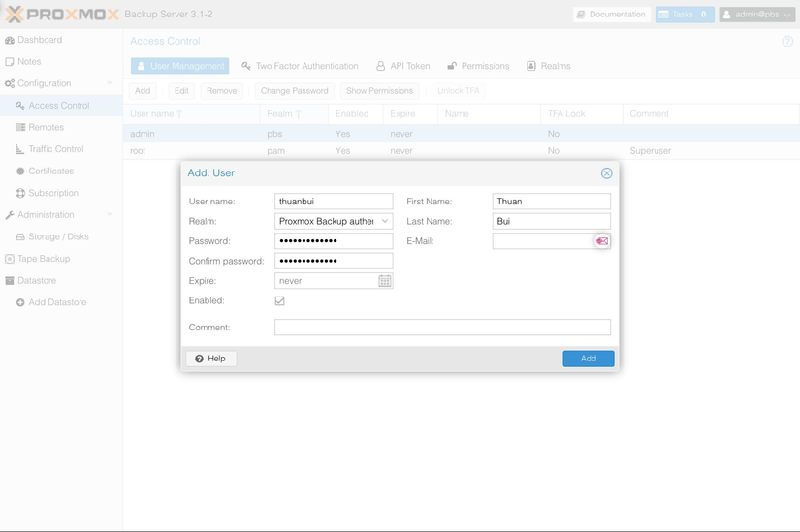Click the toolbar Add button
This screenshot has height=532, width=800.
click(143, 91)
